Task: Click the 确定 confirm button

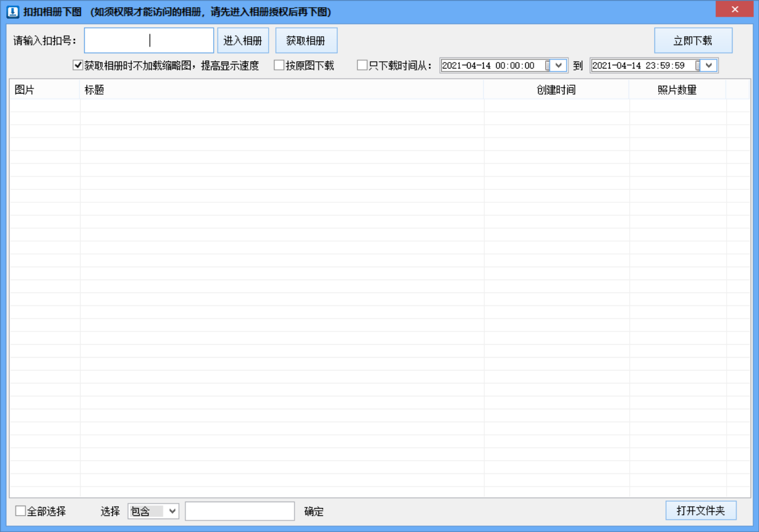Action: tap(313, 511)
